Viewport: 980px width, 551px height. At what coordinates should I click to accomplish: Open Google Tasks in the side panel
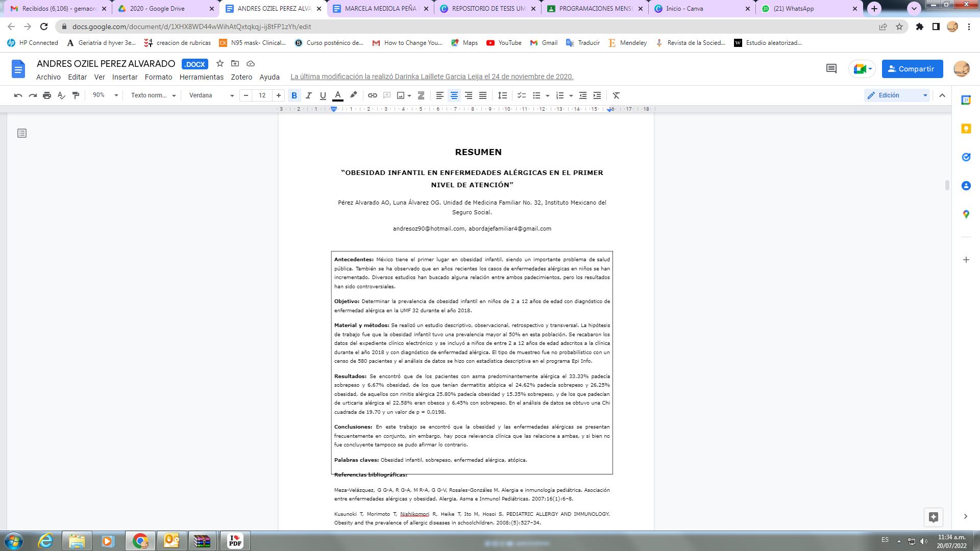tap(966, 157)
